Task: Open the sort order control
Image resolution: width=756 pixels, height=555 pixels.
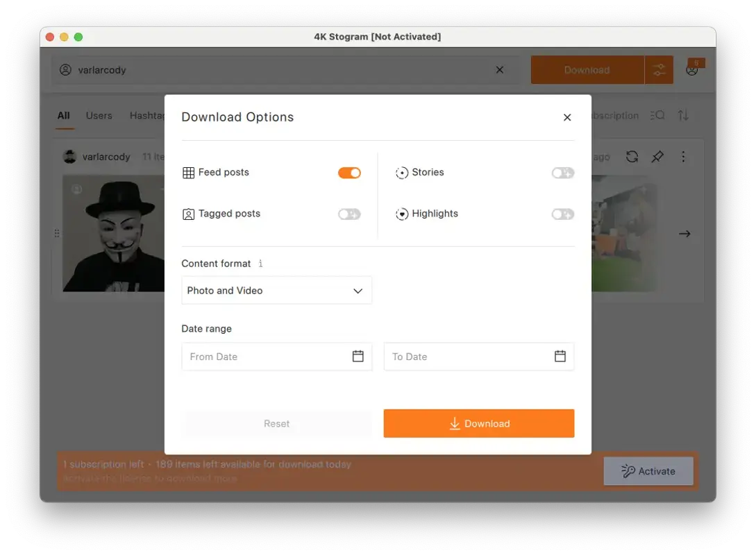Action: (x=683, y=116)
